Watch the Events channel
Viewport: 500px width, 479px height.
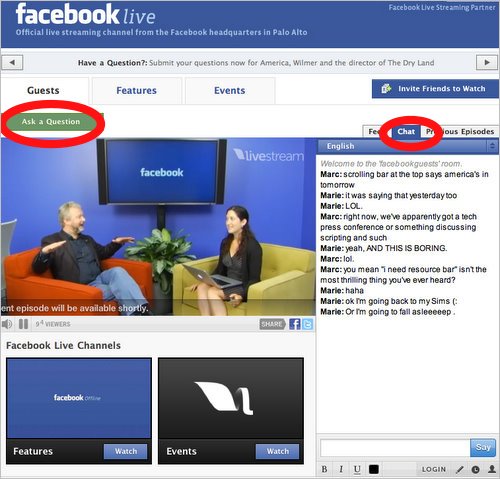pyautogui.click(x=277, y=451)
